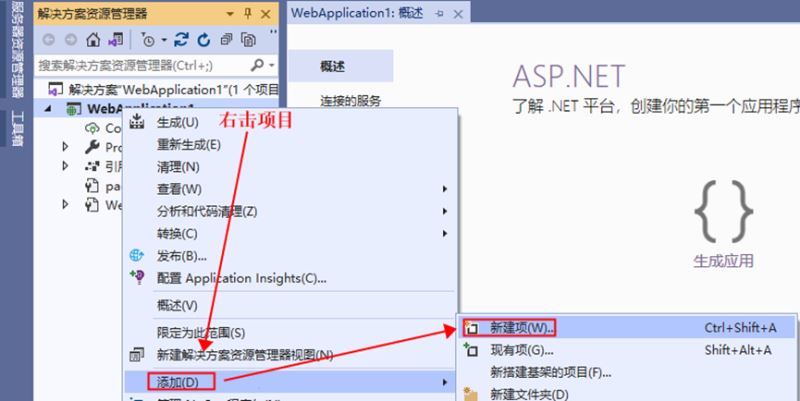Click the sync with active document icon
The height and width of the screenshot is (401, 800).
181,40
